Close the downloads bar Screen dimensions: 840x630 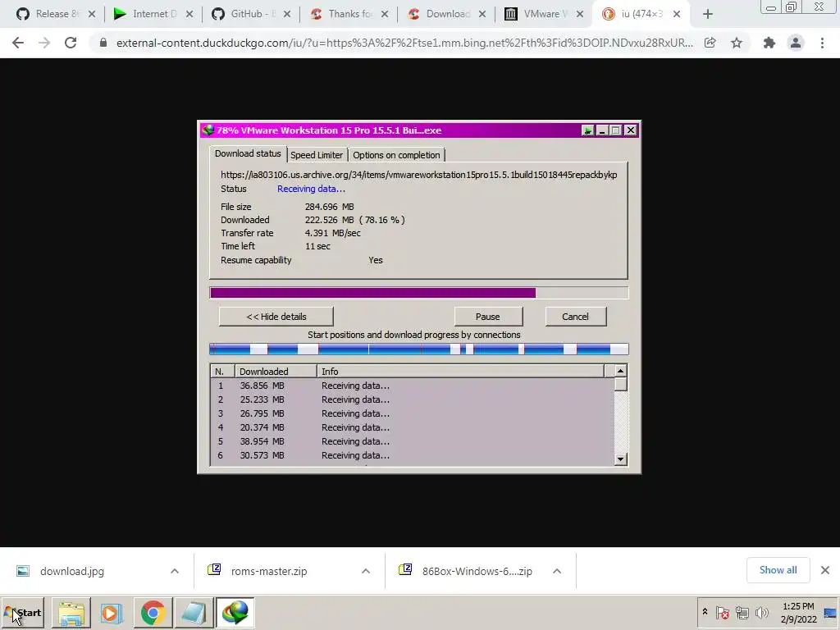point(825,570)
